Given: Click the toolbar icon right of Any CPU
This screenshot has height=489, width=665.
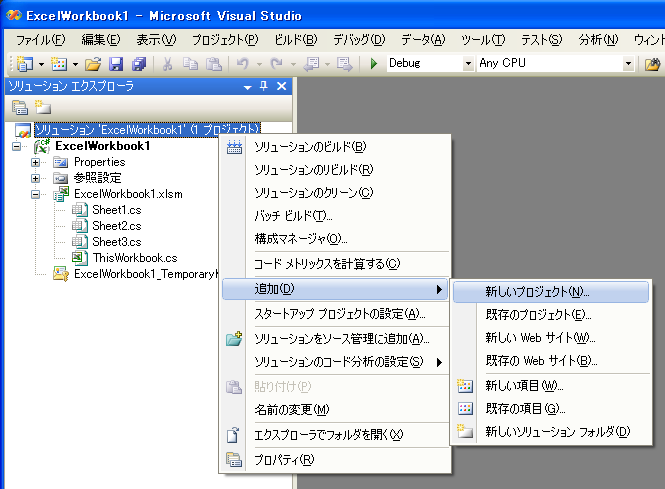Looking at the screenshot, I should click(x=652, y=64).
